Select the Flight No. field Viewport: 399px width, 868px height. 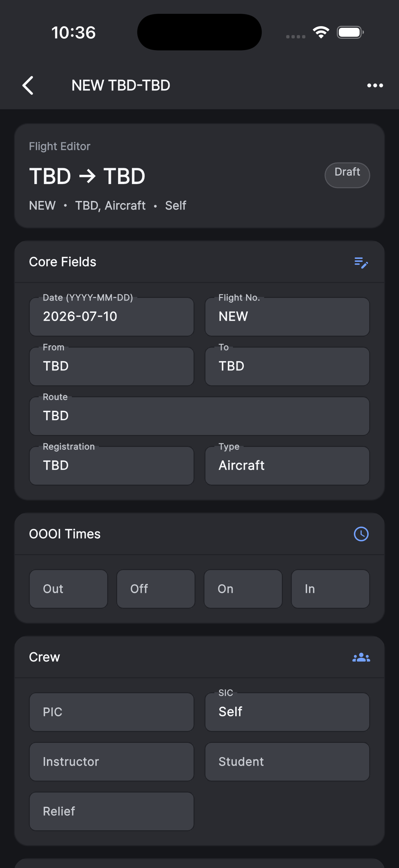point(287,316)
